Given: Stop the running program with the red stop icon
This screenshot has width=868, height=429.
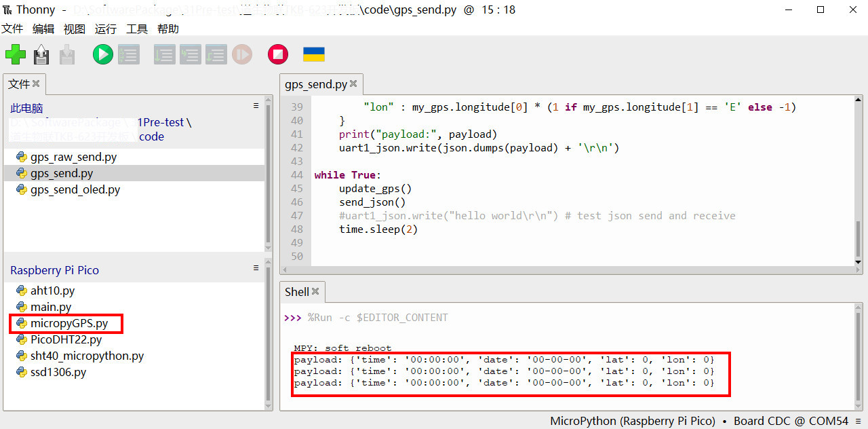Looking at the screenshot, I should (x=277, y=54).
